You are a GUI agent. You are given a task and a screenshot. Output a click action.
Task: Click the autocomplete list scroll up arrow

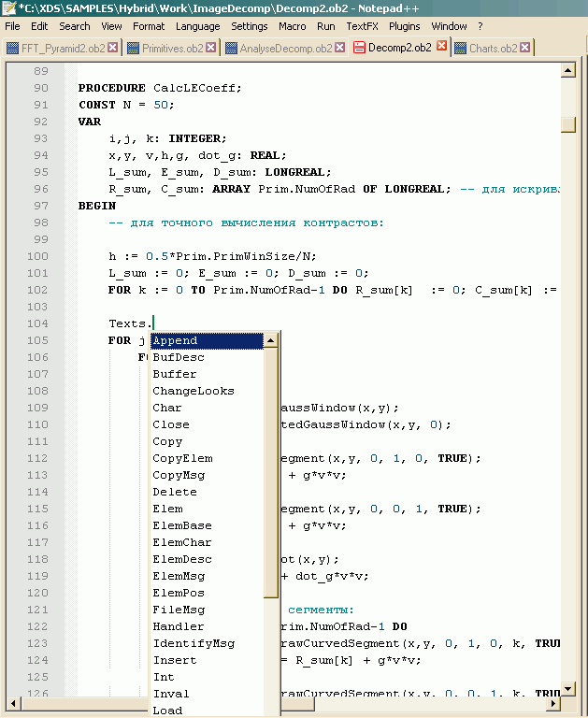pyautogui.click(x=271, y=340)
